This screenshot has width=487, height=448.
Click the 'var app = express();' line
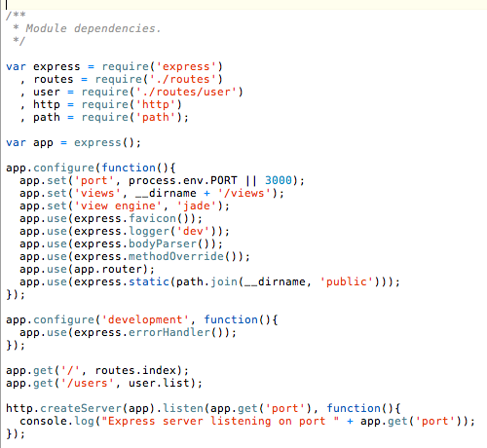point(73,142)
